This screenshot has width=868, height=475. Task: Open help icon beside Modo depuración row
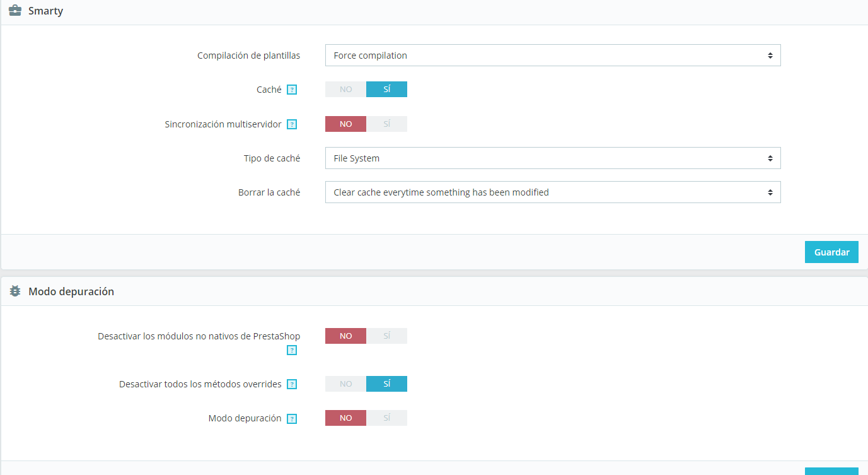pyautogui.click(x=292, y=418)
